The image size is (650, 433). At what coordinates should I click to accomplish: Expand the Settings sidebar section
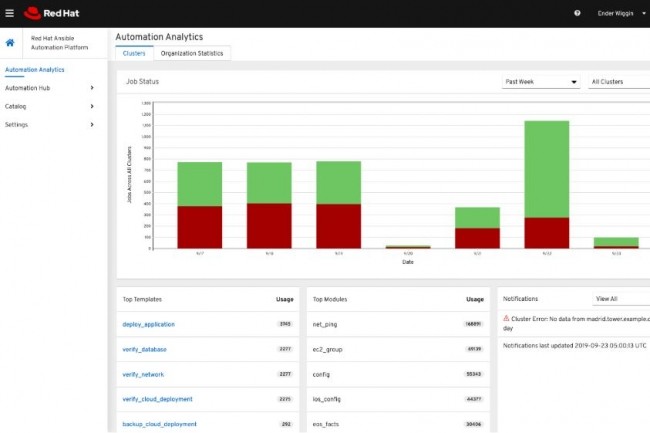coord(49,124)
